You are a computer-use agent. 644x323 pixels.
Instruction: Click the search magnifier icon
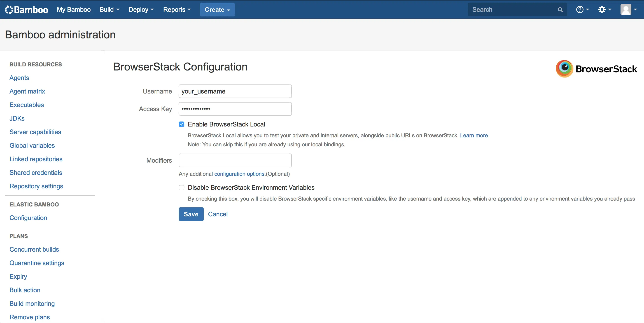560,9
